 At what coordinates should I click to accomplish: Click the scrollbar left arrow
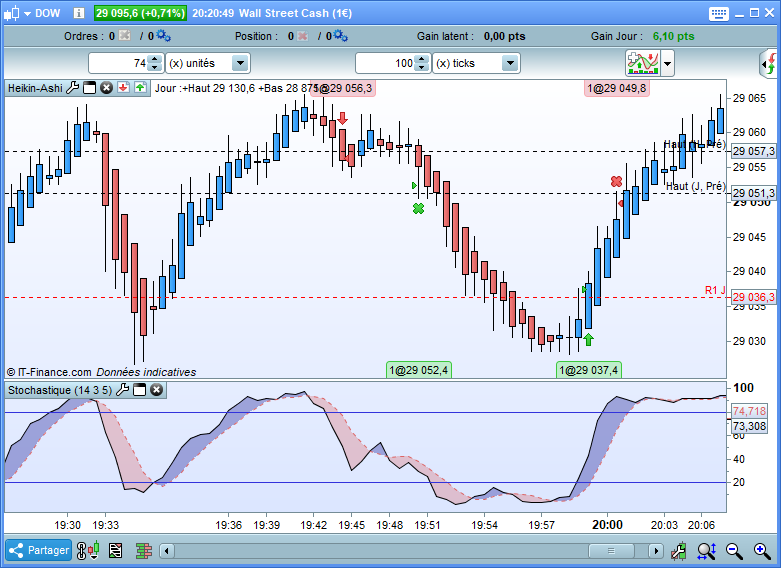pyautogui.click(x=167, y=551)
